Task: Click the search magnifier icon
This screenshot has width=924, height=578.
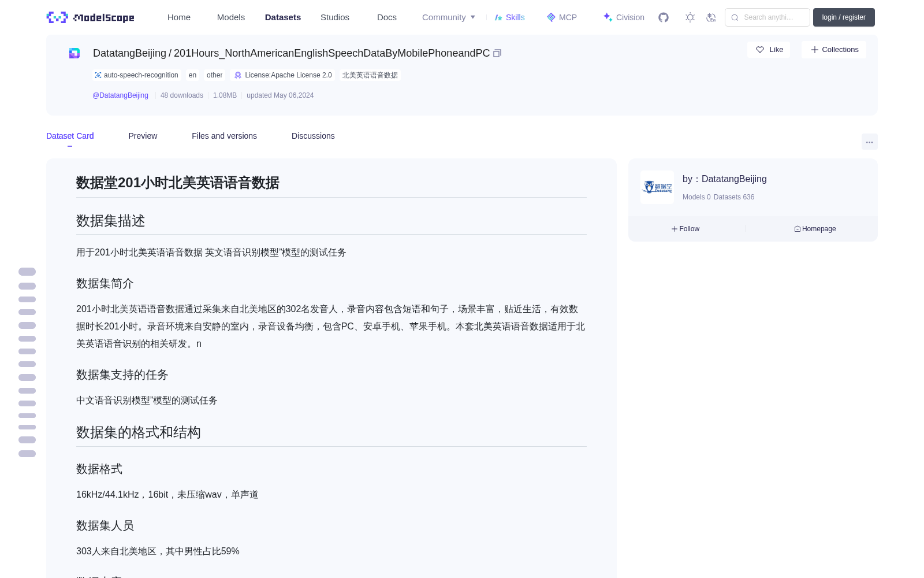Action: point(735,17)
